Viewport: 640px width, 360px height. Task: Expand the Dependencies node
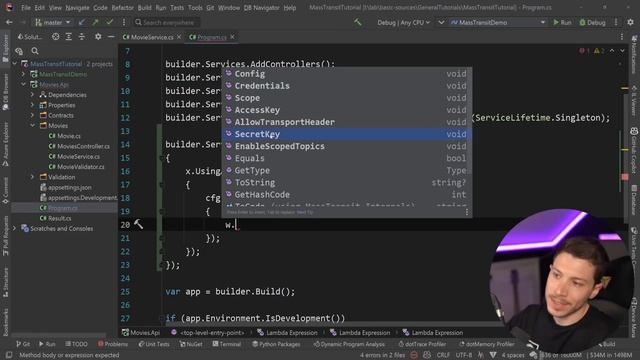(x=33, y=95)
